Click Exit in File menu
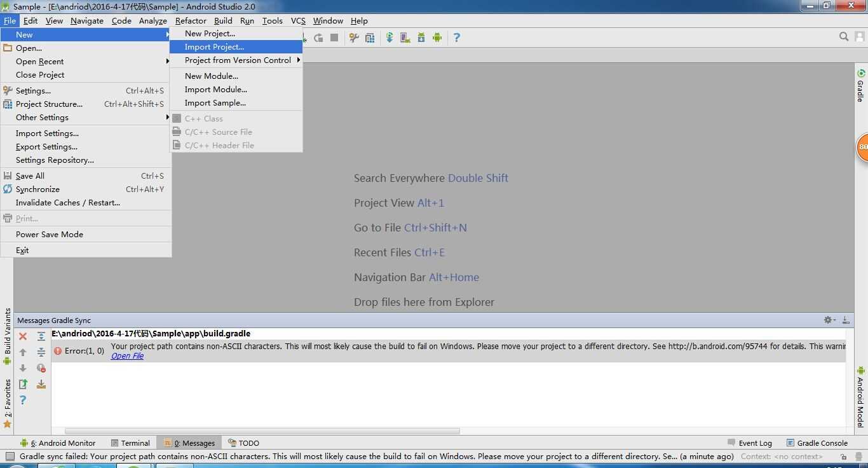The image size is (868, 468). (x=86, y=250)
